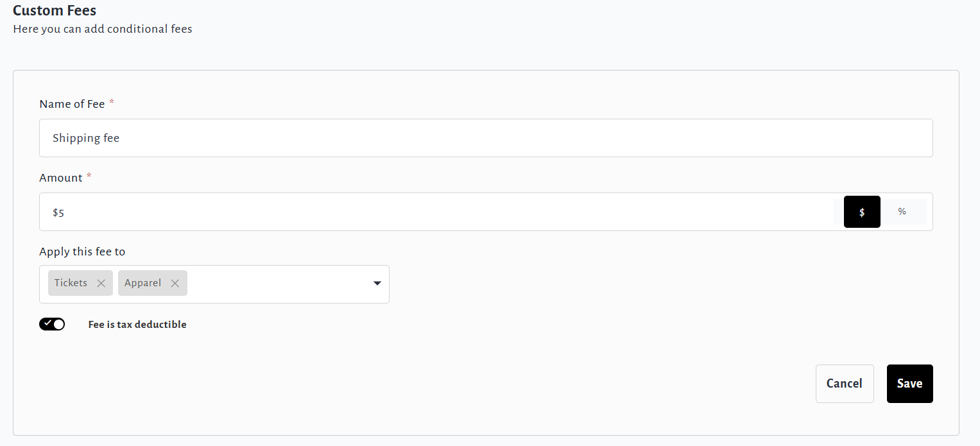Click the Apply this fee to label
The height and width of the screenshot is (446, 980).
pyautogui.click(x=82, y=252)
